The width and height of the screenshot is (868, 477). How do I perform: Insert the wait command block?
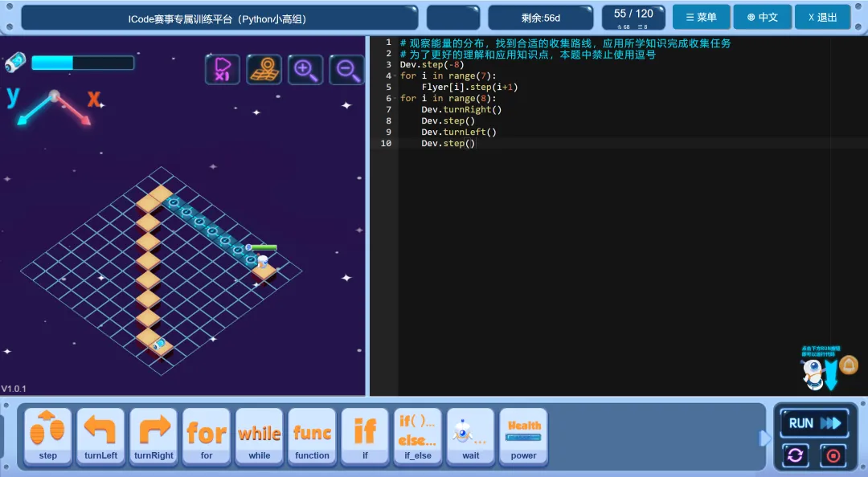click(470, 437)
